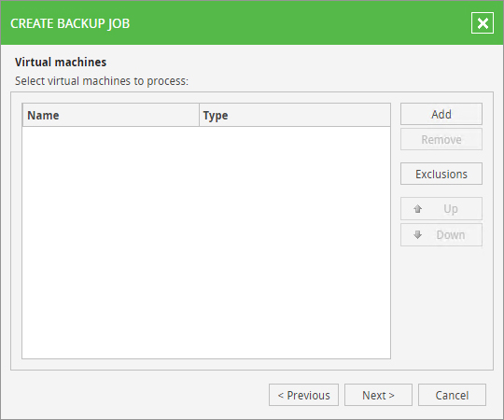The height and width of the screenshot is (420, 504).
Task: Sort by the Name column header
Action: 110,115
